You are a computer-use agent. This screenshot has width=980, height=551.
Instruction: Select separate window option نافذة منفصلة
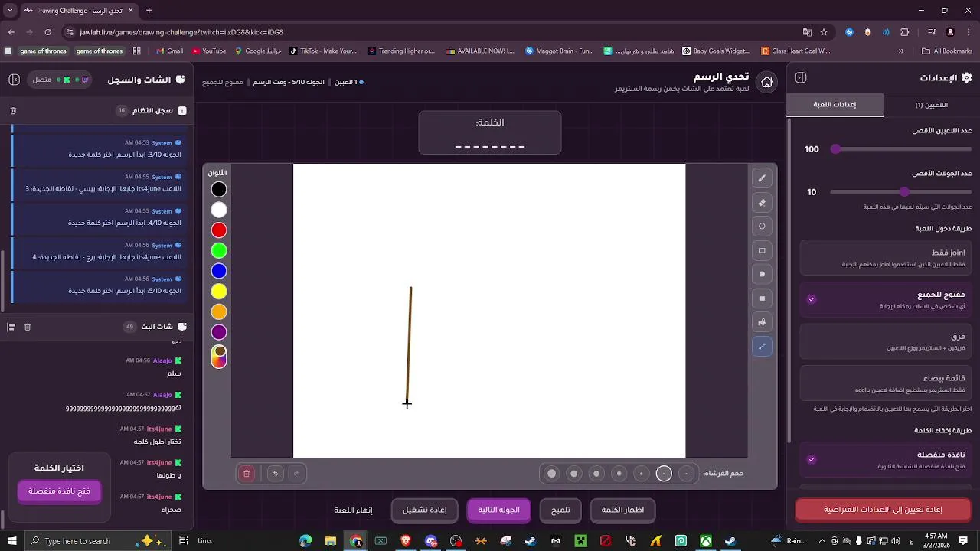pos(885,460)
